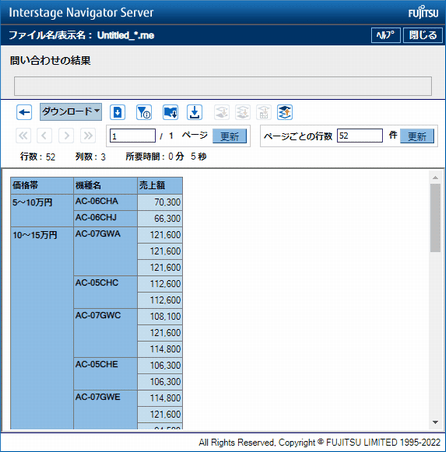
Task: Click the 列数: 3 status text
Action: [90, 157]
